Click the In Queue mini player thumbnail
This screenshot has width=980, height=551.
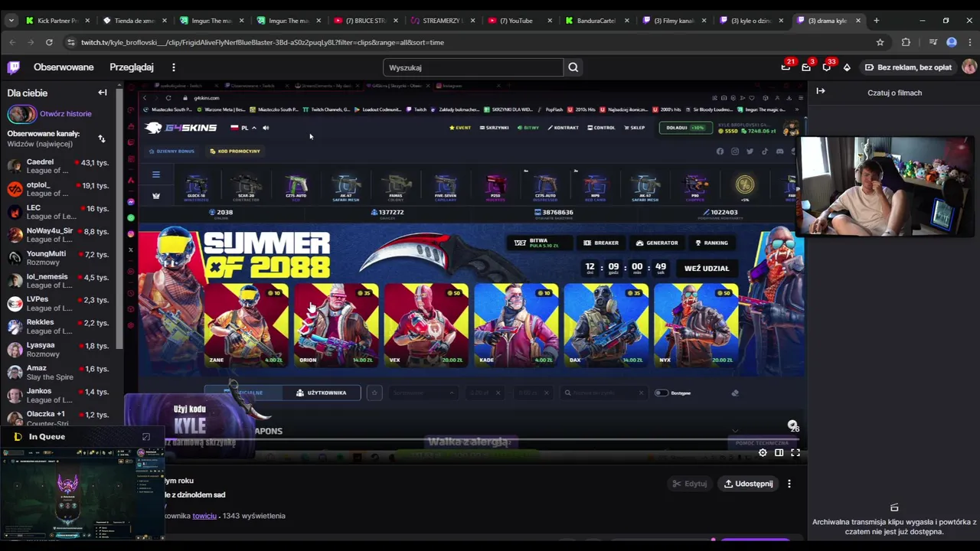82,494
